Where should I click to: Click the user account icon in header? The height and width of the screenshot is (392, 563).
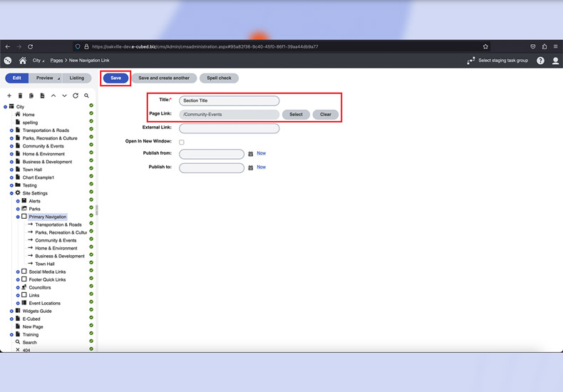point(555,61)
